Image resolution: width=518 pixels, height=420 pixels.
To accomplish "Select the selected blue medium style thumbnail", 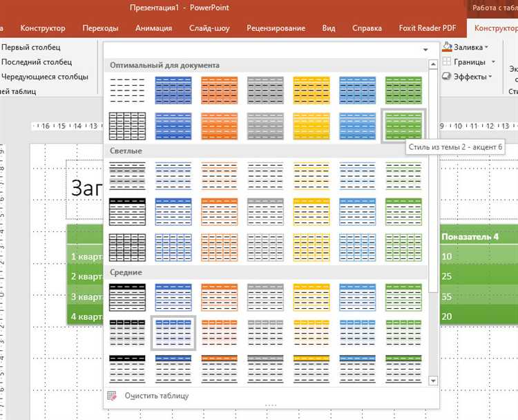I will 173,333.
